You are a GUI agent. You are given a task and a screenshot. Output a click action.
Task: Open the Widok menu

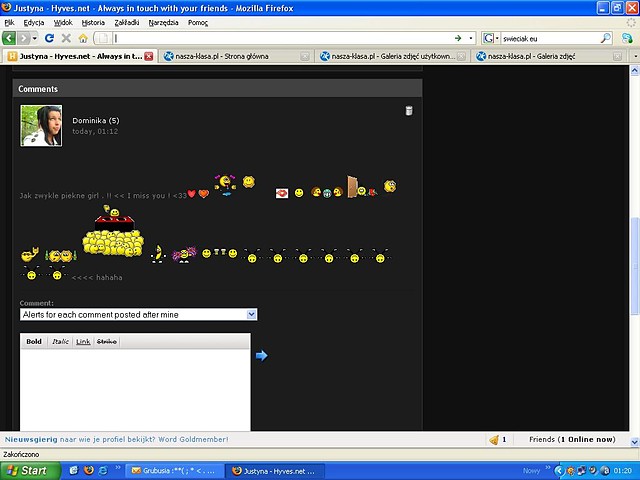click(63, 23)
